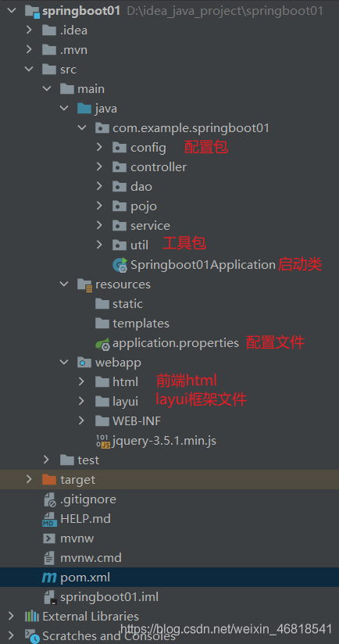Expand the html folder arrow

point(81,382)
